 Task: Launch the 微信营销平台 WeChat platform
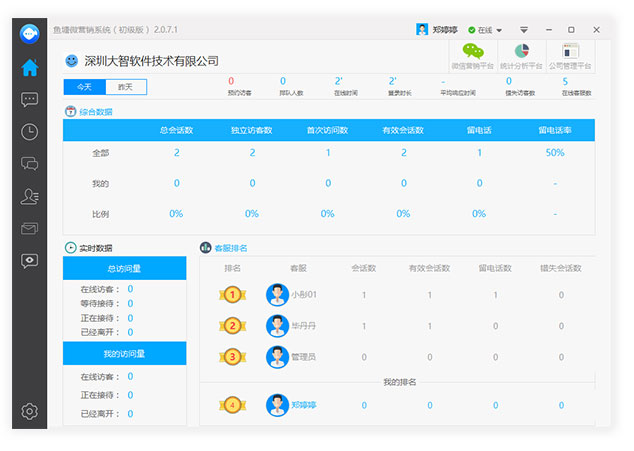[x=472, y=56]
